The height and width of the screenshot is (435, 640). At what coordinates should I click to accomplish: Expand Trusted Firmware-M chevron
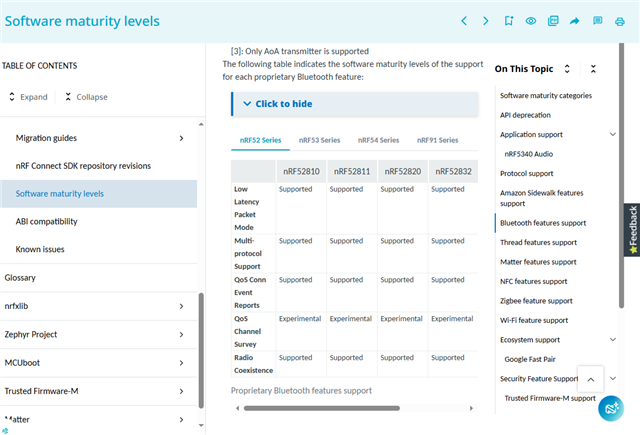click(181, 391)
